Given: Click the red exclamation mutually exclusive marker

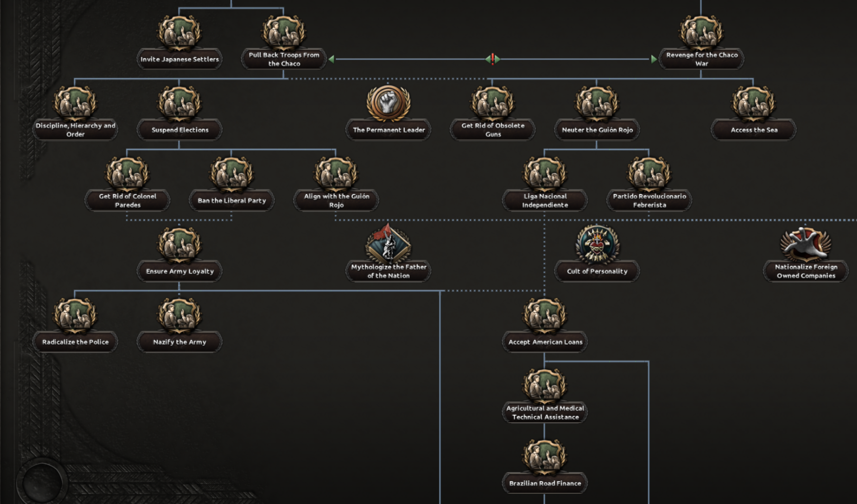Looking at the screenshot, I should click(x=493, y=59).
